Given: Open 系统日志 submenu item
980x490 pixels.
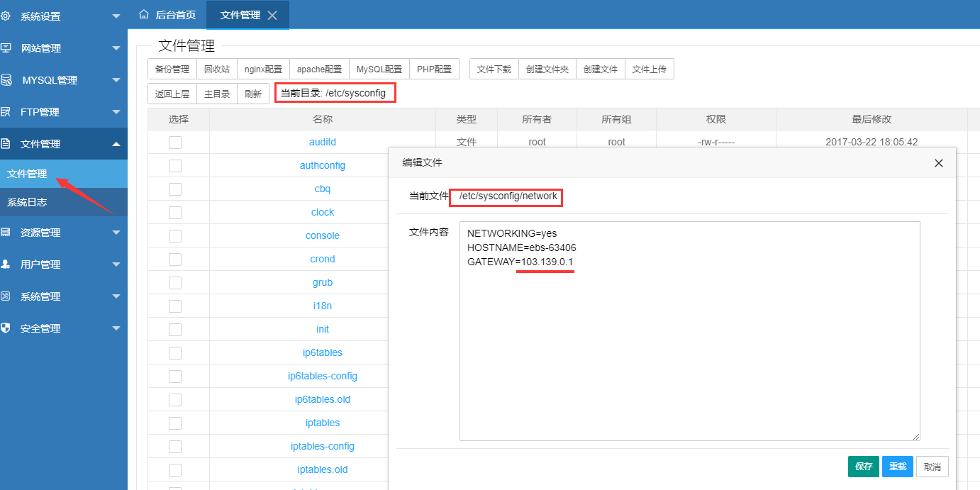Looking at the screenshot, I should click(27, 203).
